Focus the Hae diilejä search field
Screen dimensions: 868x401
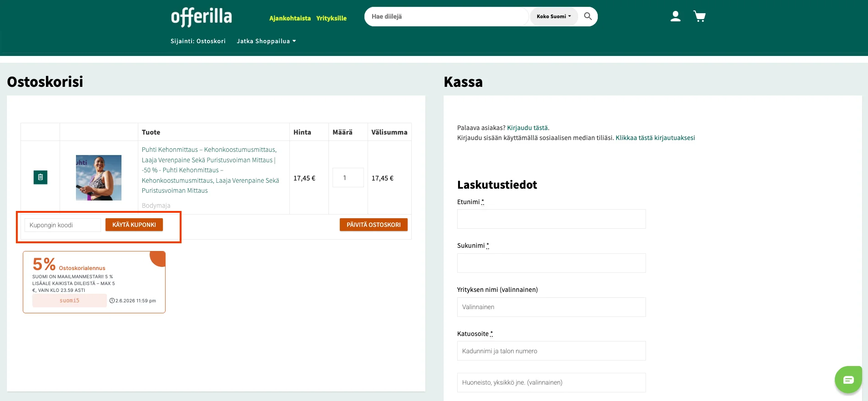click(447, 16)
